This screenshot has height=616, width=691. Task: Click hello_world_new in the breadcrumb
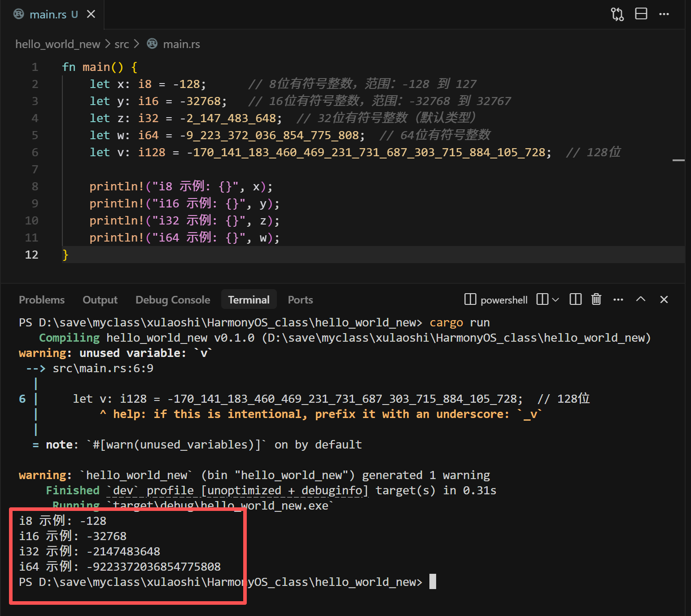click(x=58, y=44)
